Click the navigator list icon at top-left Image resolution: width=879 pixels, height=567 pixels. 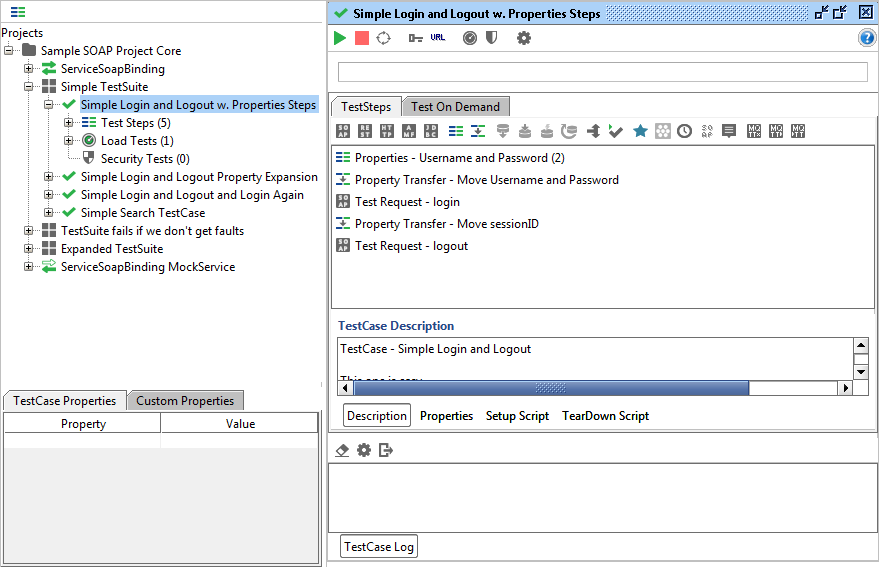coord(18,12)
